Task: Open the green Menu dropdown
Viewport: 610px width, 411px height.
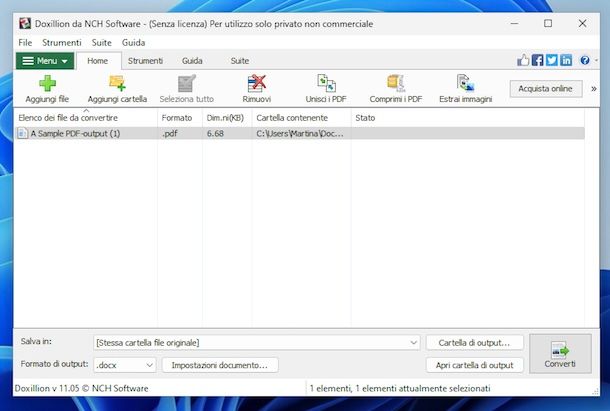Action: coord(45,61)
